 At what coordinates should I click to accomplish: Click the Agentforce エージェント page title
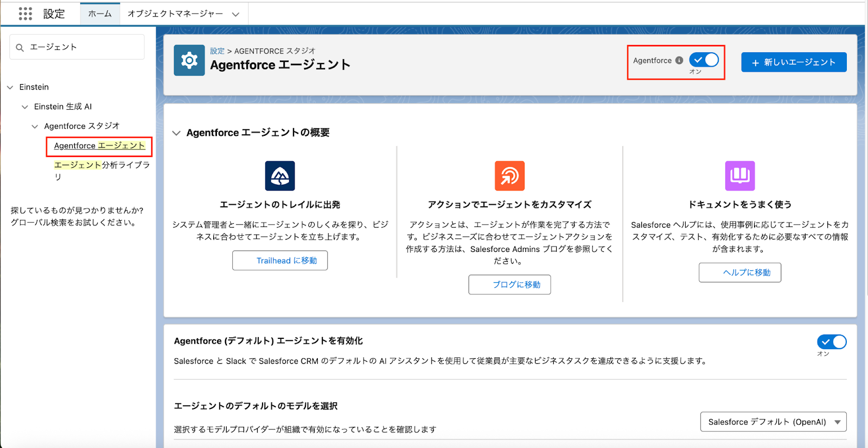pyautogui.click(x=280, y=65)
